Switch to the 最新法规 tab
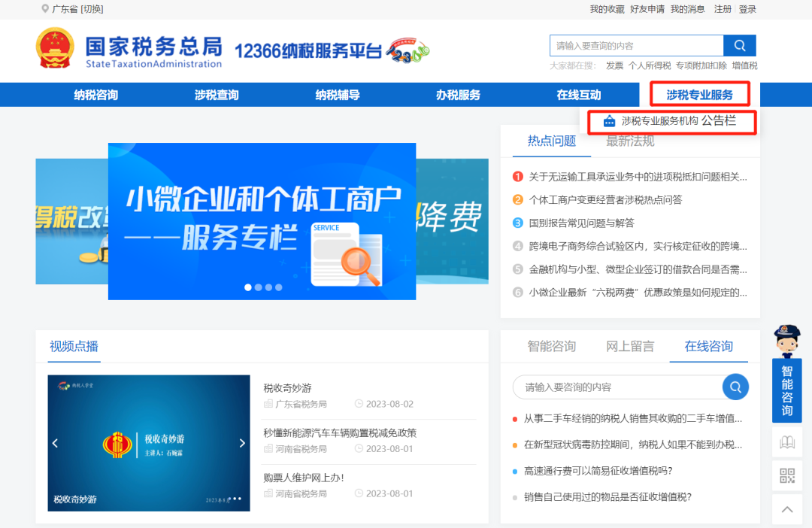Image resolution: width=812 pixels, height=528 pixels. (630, 141)
